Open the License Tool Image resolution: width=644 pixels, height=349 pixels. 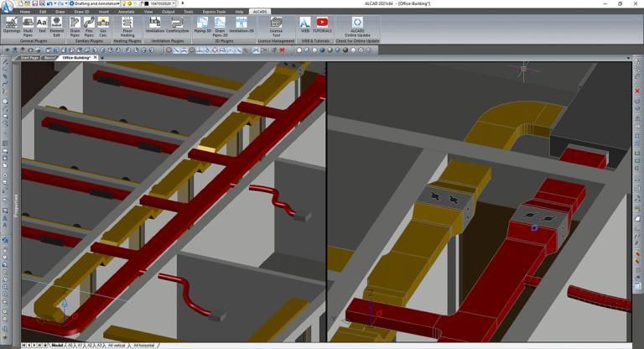click(276, 26)
